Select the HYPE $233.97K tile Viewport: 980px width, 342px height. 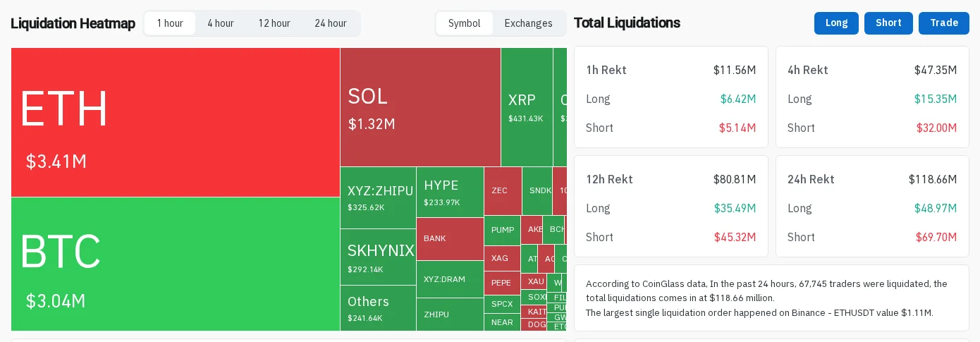click(450, 192)
